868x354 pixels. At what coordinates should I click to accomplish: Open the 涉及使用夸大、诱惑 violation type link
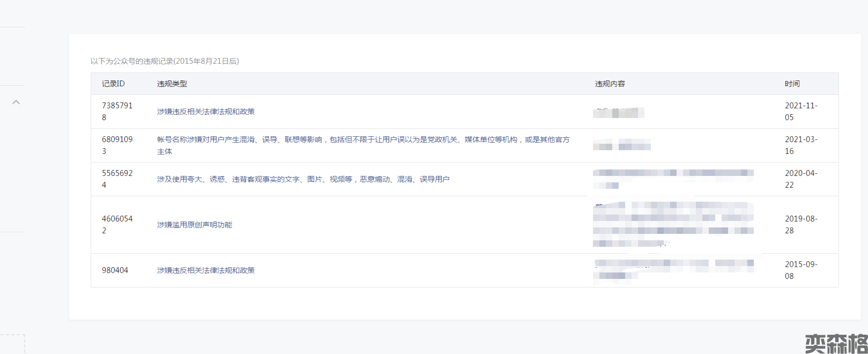[x=303, y=179]
